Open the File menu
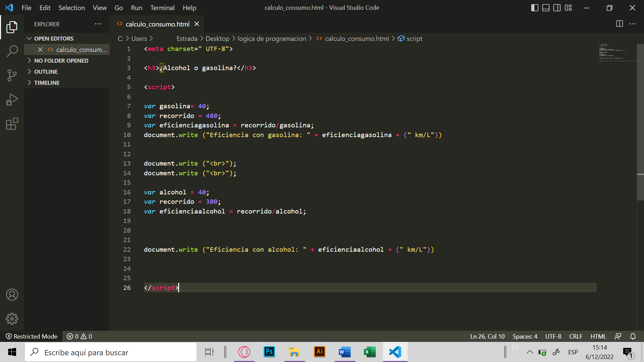This screenshot has width=644, height=362. [x=26, y=8]
